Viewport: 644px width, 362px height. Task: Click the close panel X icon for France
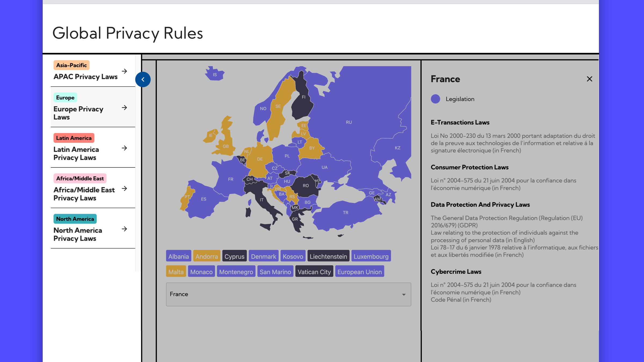pyautogui.click(x=590, y=79)
